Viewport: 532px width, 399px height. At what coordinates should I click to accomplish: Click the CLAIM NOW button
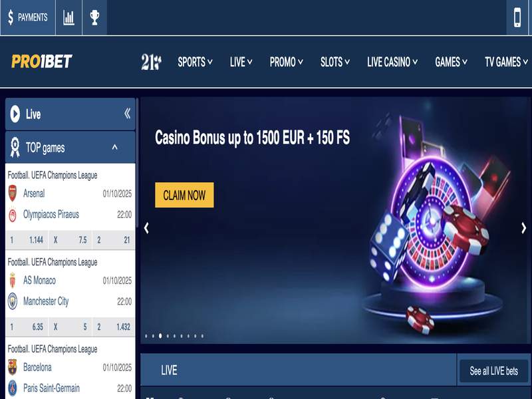coord(184,195)
